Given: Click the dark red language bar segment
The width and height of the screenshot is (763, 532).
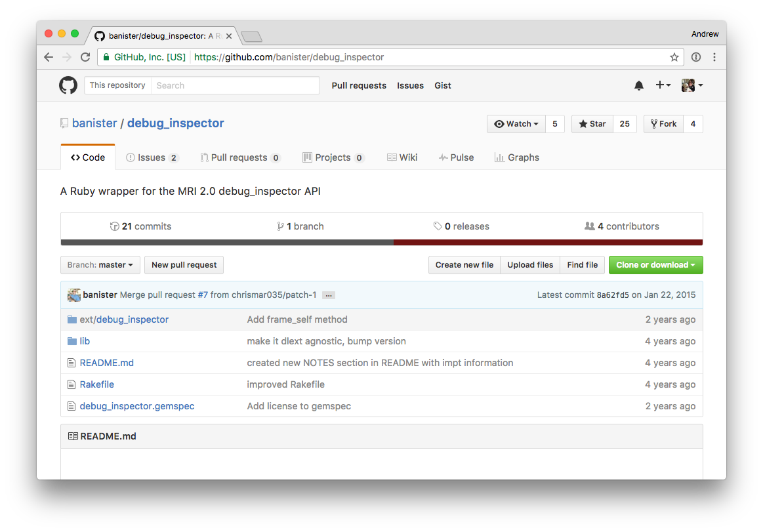Looking at the screenshot, I should tap(548, 243).
